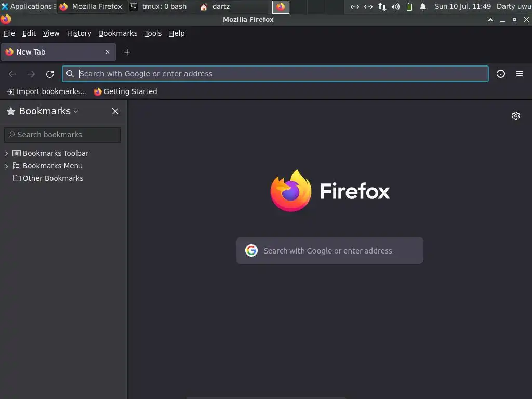The height and width of the screenshot is (399, 532).
Task: Open new tab with plus button
Action: tap(127, 52)
